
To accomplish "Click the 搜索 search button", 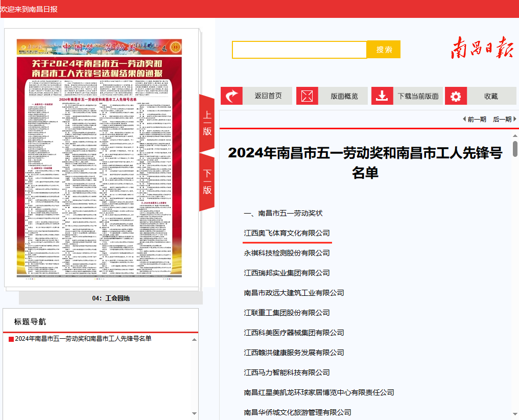I will coord(384,50).
